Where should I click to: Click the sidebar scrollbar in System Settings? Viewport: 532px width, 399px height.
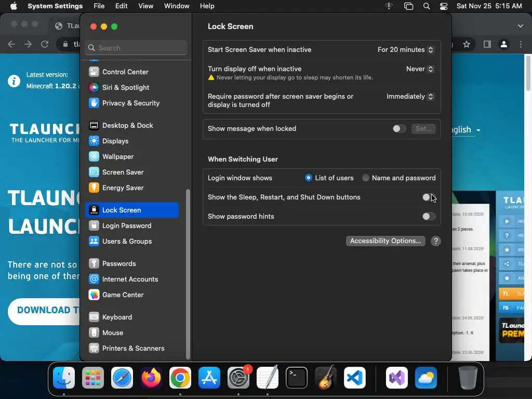tap(188, 274)
